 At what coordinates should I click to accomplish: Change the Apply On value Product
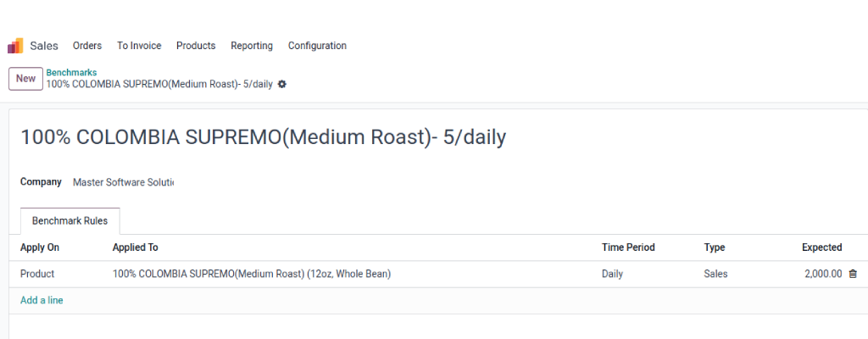click(37, 274)
